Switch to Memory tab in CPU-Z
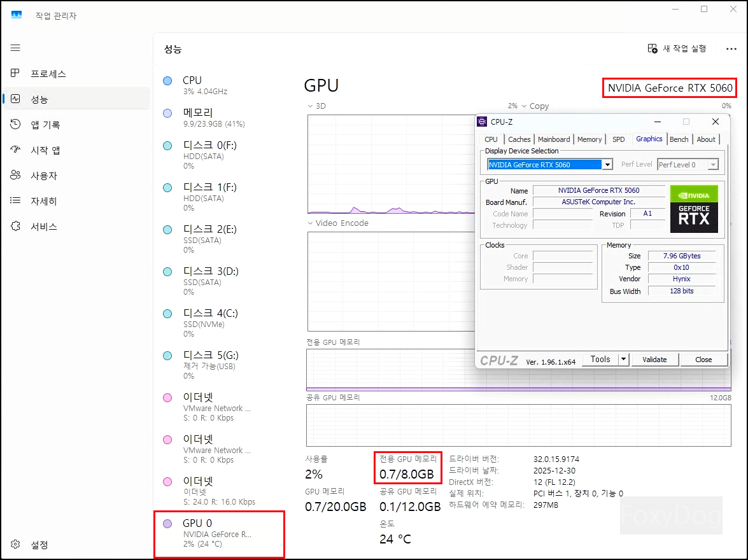 coord(589,139)
